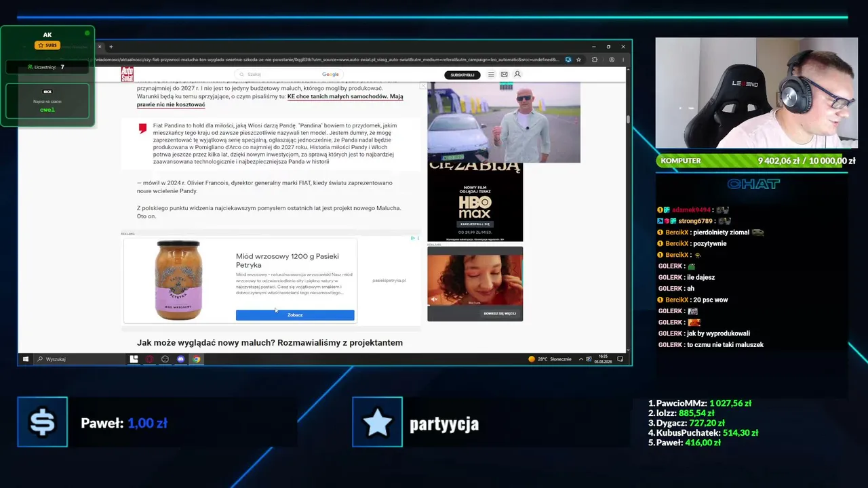Click the KICK 'Napisz na czacie' box
This screenshot has height=488, width=868.
point(47,100)
